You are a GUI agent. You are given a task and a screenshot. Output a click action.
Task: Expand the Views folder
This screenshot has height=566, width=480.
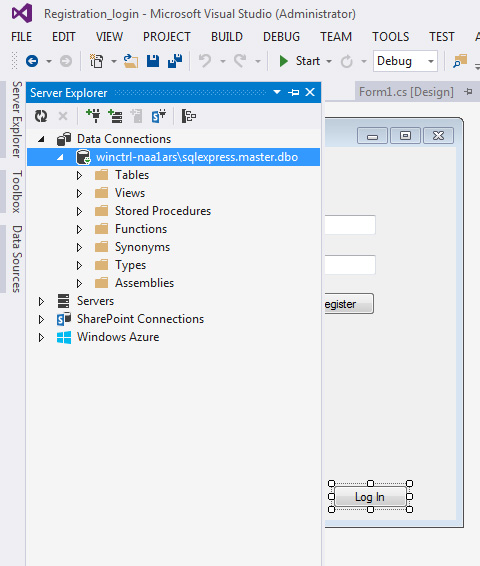[79, 193]
